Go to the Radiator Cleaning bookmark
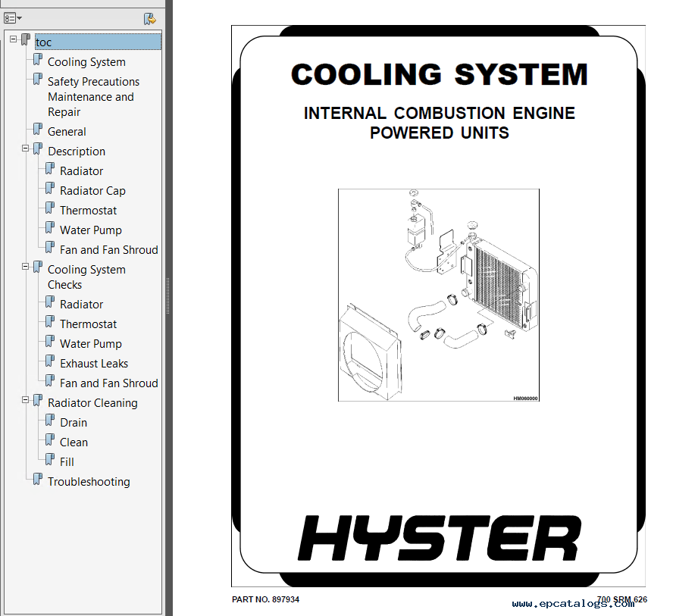 [92, 403]
